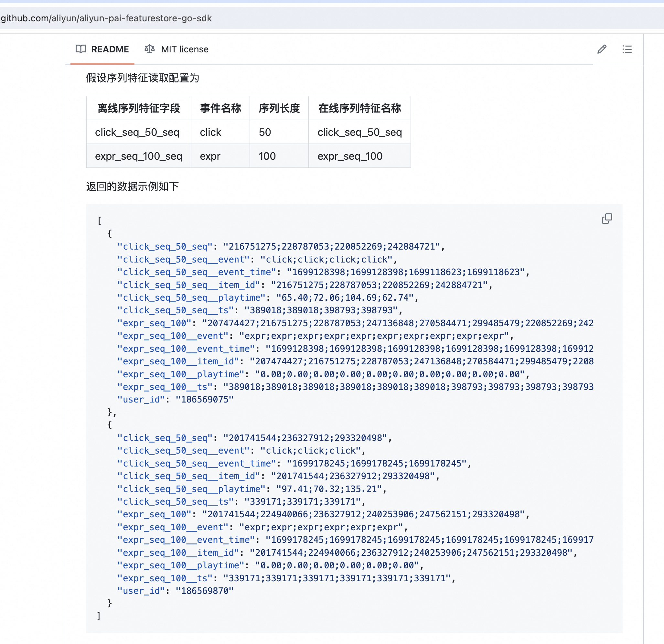Click the opening bracket of the JSON array

click(99, 221)
